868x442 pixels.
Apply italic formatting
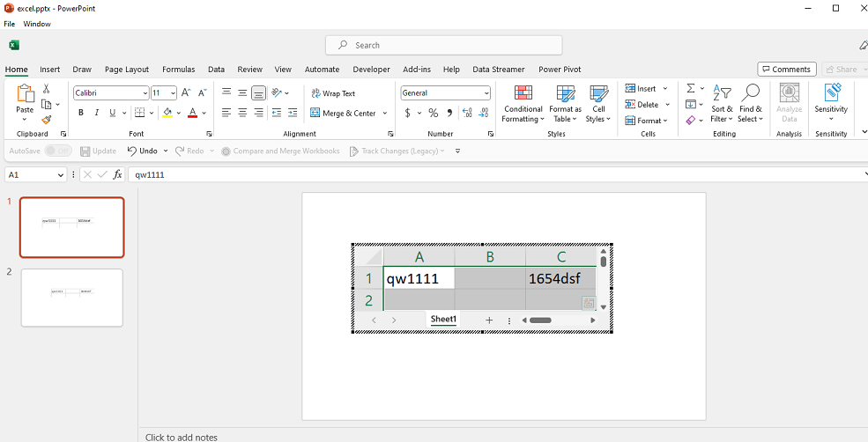[97, 113]
